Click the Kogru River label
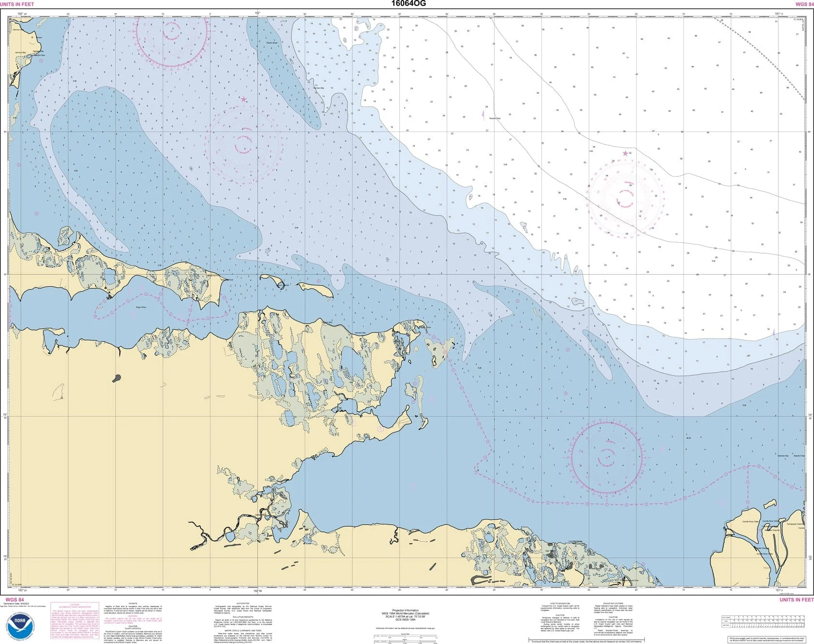 (141, 307)
